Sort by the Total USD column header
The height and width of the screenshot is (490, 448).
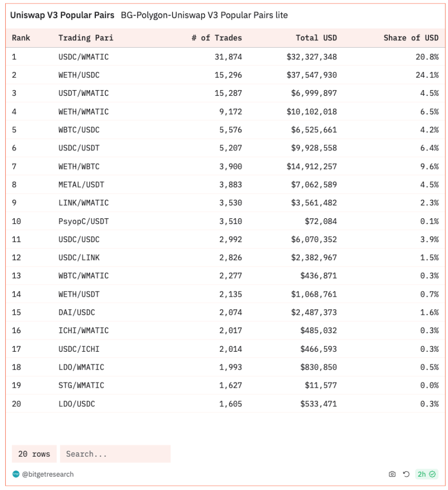[316, 38]
